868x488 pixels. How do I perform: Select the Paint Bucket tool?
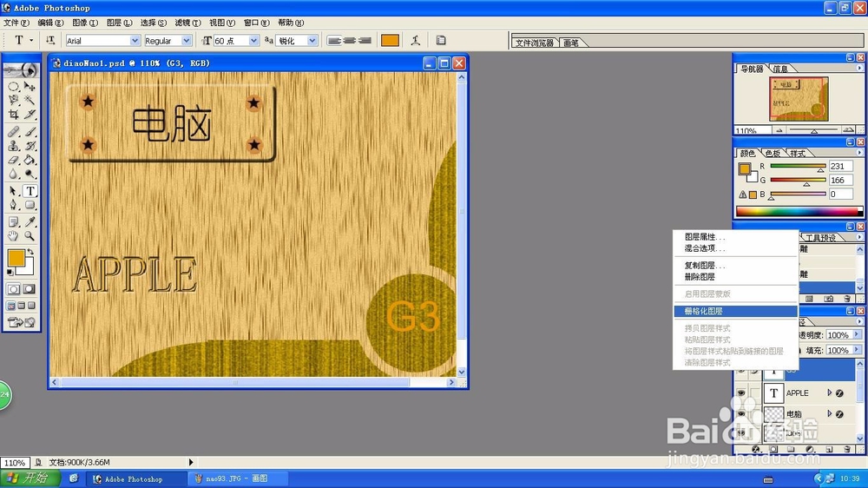[x=30, y=160]
